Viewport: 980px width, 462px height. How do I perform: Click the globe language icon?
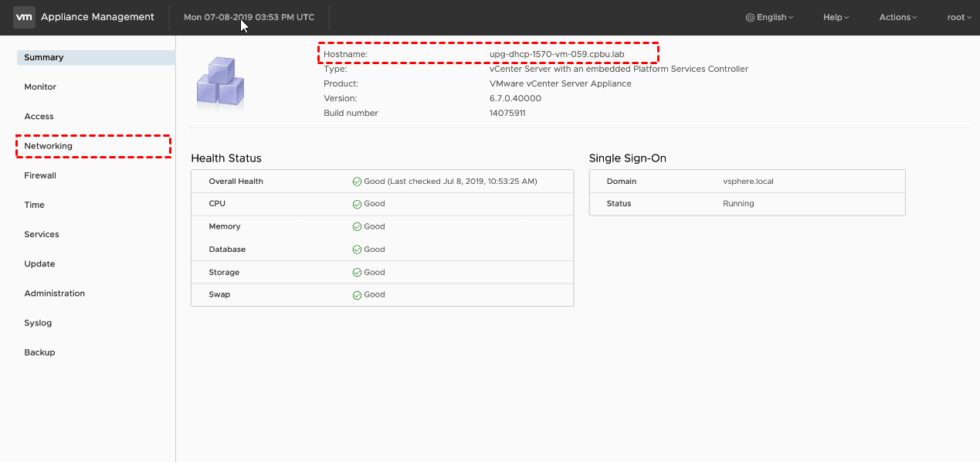tap(750, 17)
